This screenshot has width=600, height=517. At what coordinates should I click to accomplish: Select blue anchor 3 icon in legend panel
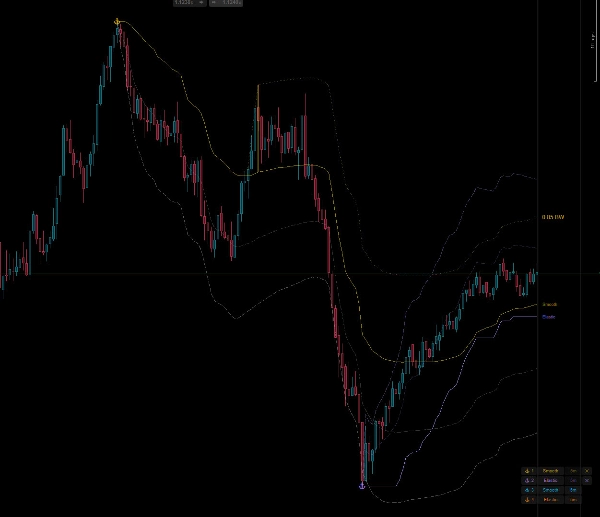527,490
